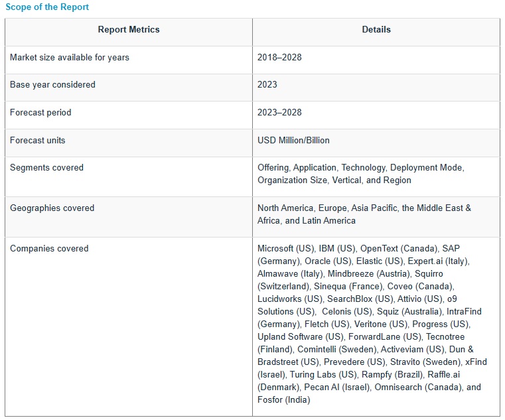Select the 'Base year considered' row label

(52, 85)
